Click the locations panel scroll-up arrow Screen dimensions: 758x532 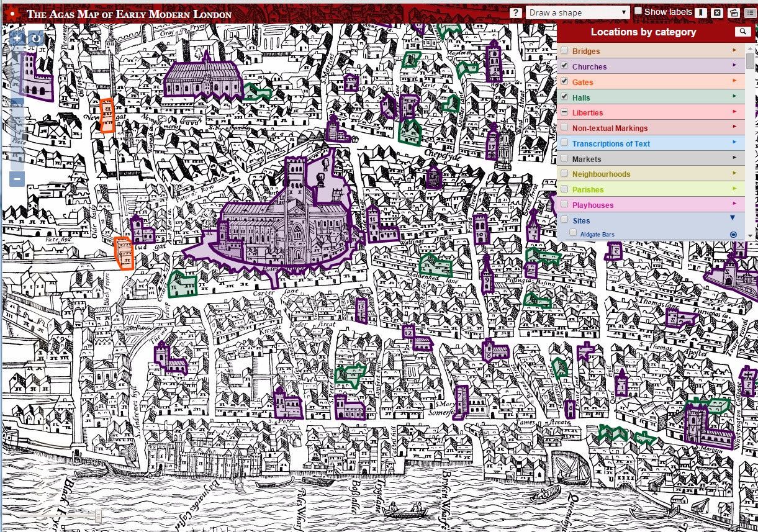pos(750,47)
